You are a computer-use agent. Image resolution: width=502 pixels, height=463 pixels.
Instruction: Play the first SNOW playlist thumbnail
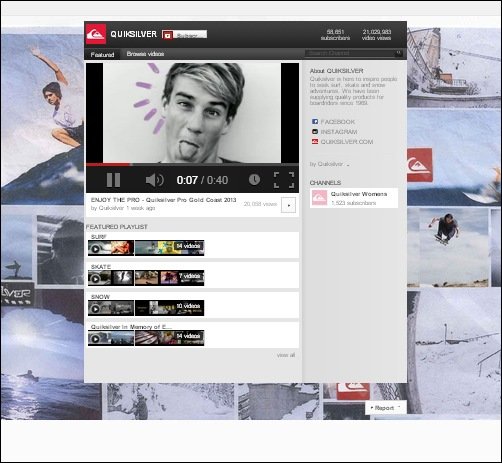tap(111, 308)
